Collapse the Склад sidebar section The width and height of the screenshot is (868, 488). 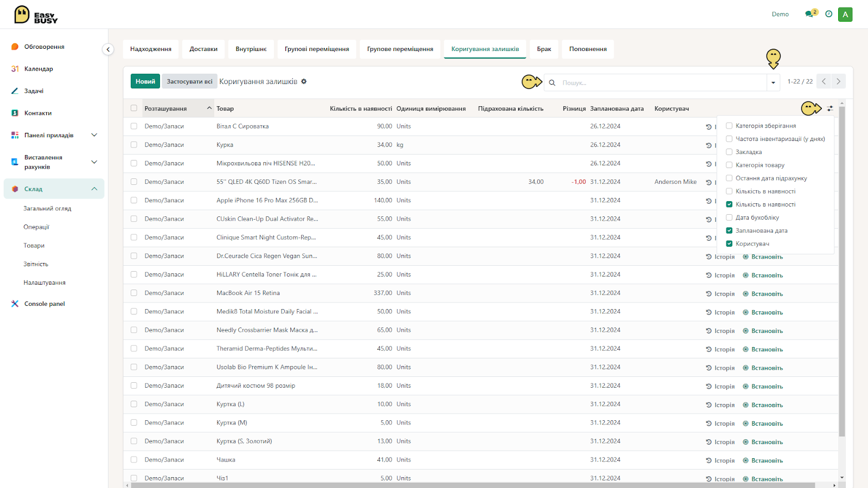[x=94, y=189]
